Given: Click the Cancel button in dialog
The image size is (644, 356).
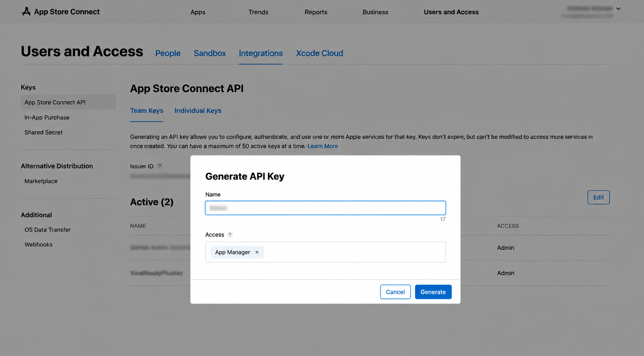Looking at the screenshot, I should click(395, 292).
